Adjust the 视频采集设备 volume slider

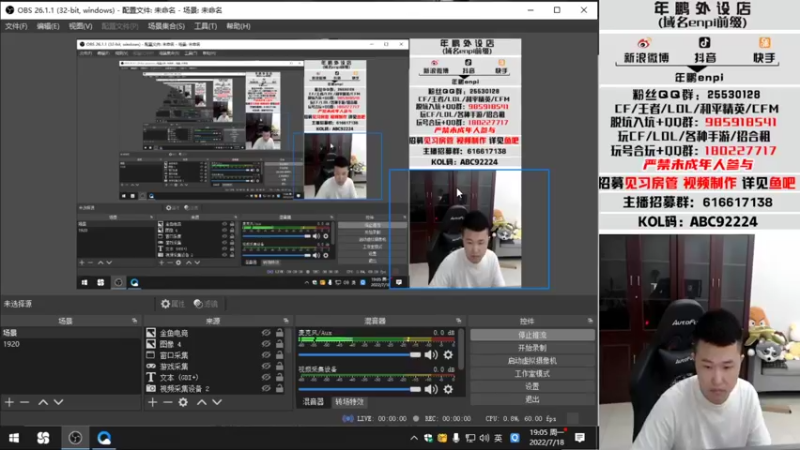tap(360, 389)
